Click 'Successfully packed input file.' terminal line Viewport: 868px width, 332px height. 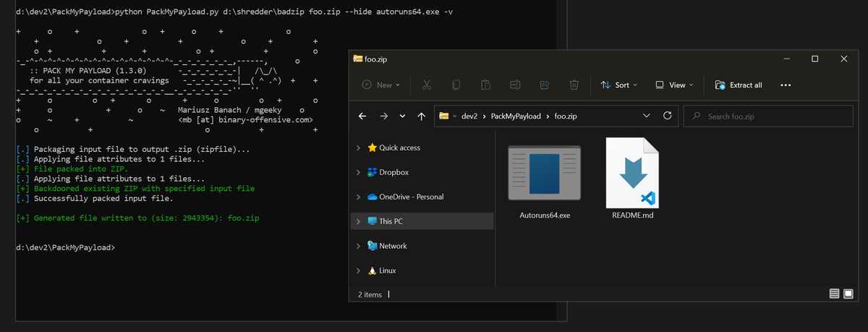(x=95, y=198)
